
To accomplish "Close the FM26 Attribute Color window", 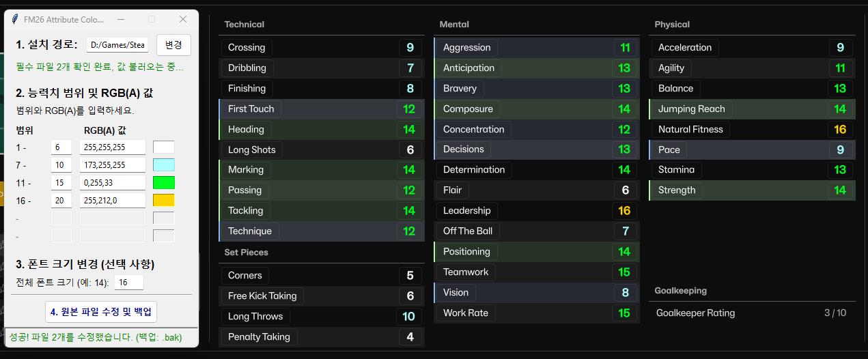I will [x=183, y=19].
